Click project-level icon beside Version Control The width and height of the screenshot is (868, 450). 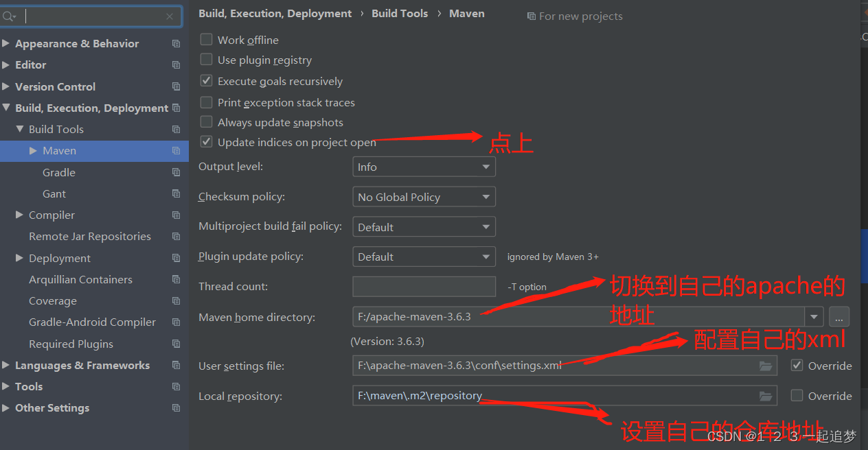click(176, 86)
